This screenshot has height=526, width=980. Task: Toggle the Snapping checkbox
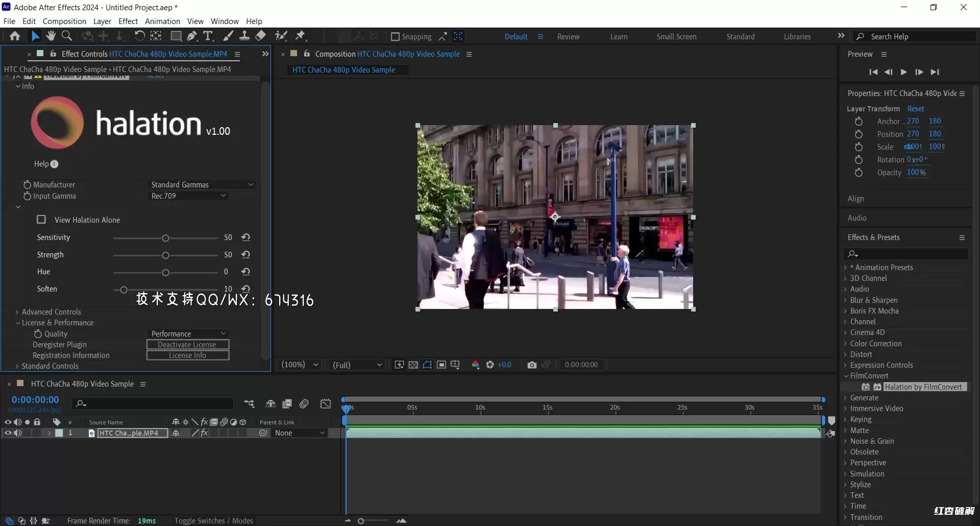point(395,36)
